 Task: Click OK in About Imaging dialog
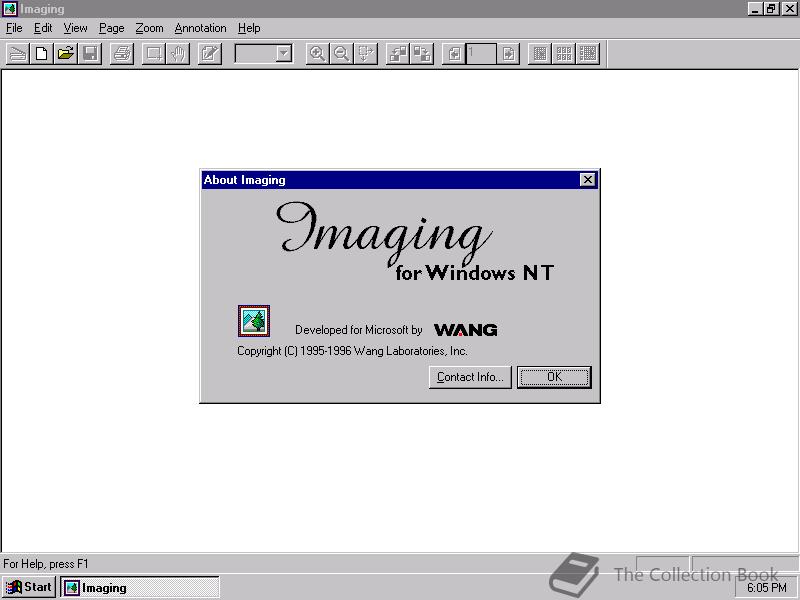[554, 377]
